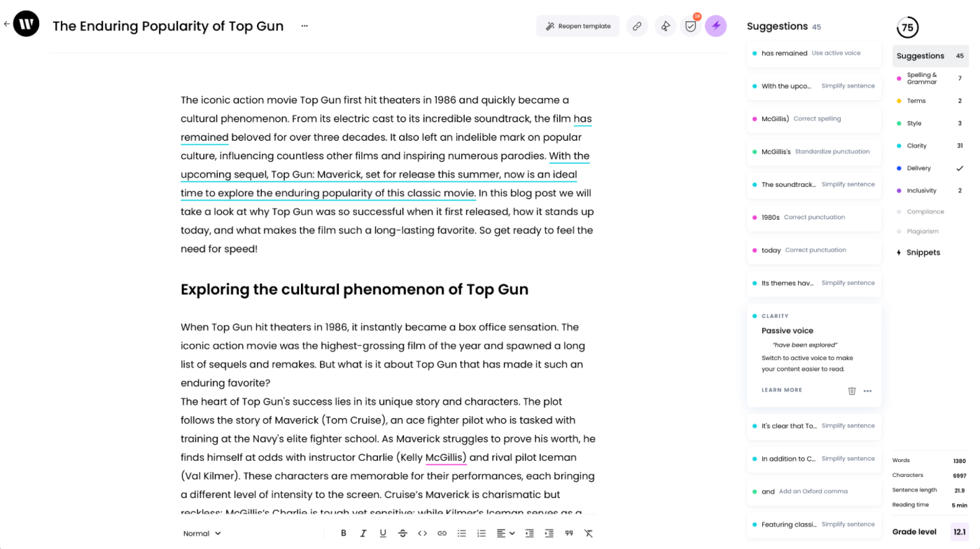980x549 pixels.
Task: Toggle bold formatting in the toolbar
Action: pyautogui.click(x=343, y=533)
